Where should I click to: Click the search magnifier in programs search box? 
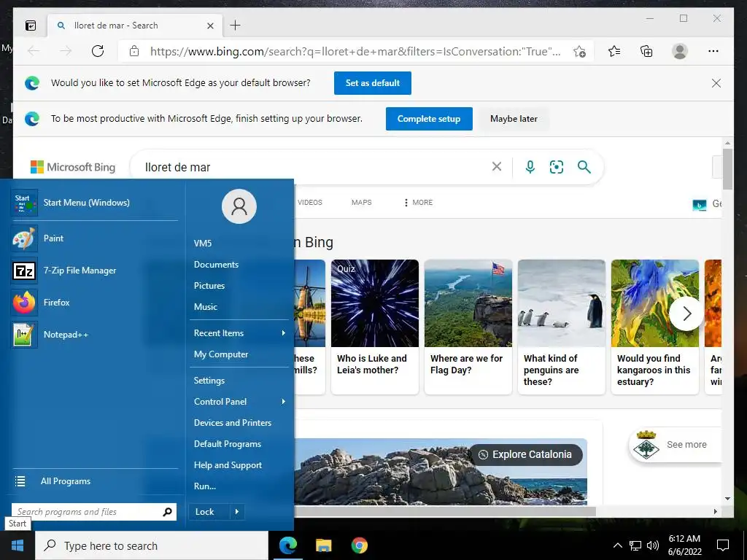pos(167,512)
